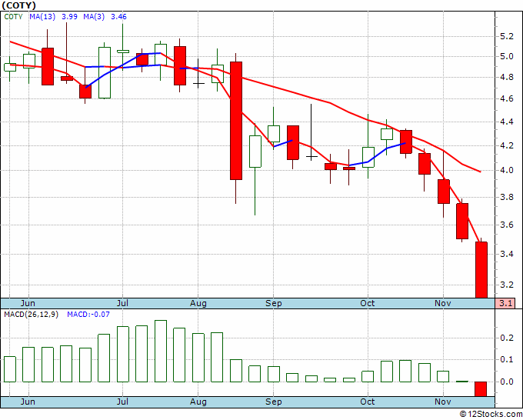Click the MA(13) legend label
The image size is (523, 420).
42,17
